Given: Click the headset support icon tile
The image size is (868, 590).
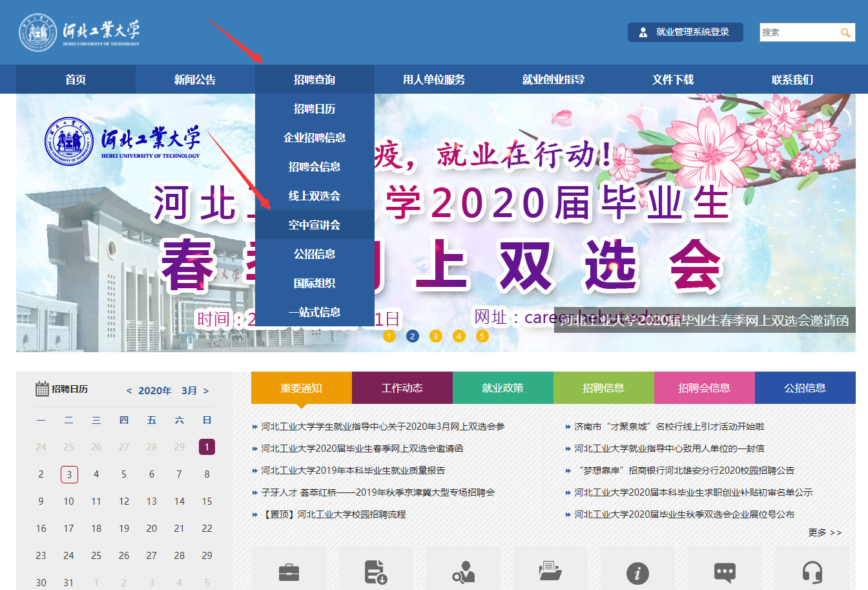Looking at the screenshot, I should [x=812, y=572].
